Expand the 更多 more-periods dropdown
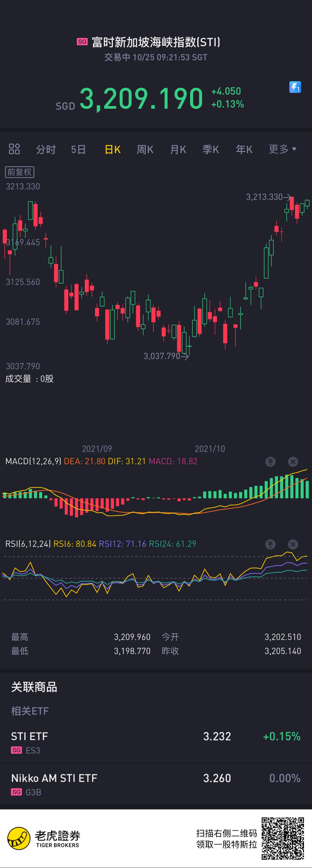Viewport: 312px width, 868px height. click(x=282, y=149)
